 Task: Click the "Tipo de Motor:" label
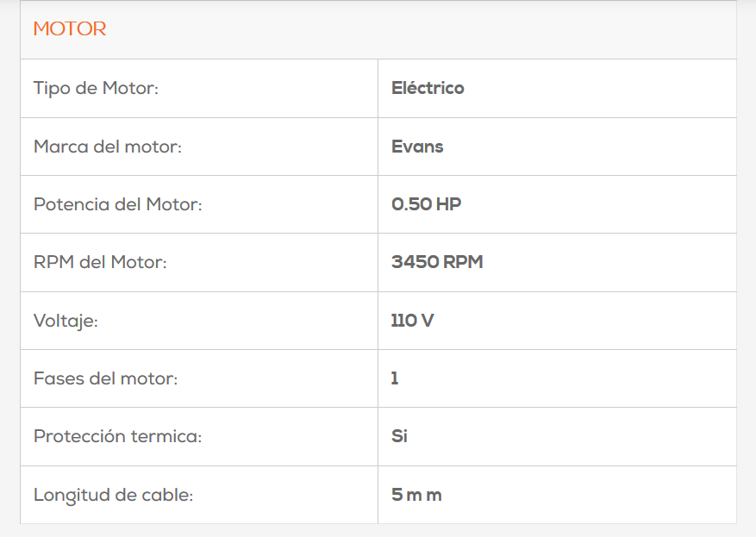tap(96, 88)
